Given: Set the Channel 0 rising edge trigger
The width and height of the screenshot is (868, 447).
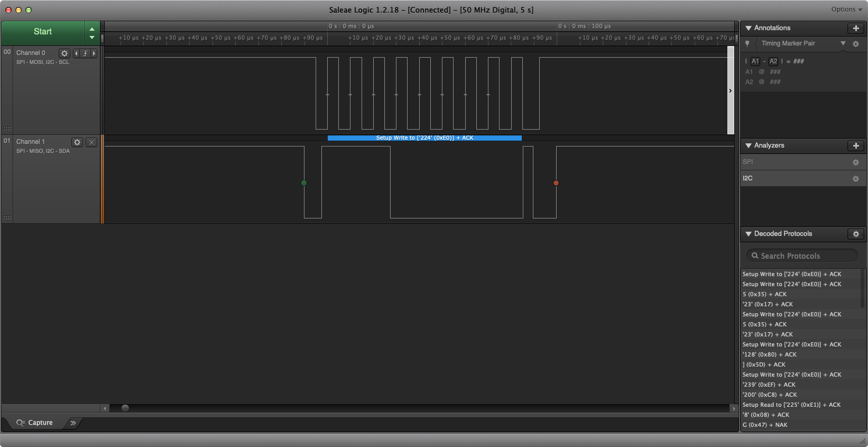Looking at the screenshot, I should pos(85,53).
